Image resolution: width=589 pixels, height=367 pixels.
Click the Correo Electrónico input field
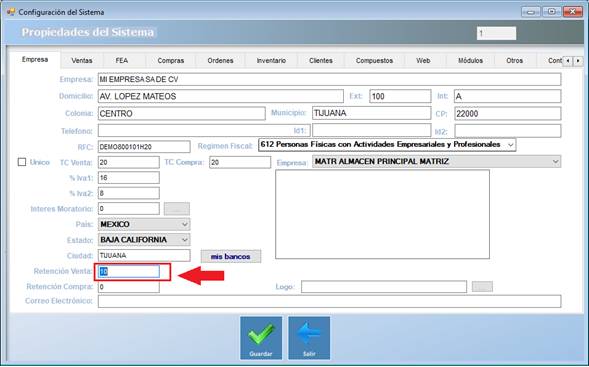click(x=329, y=301)
